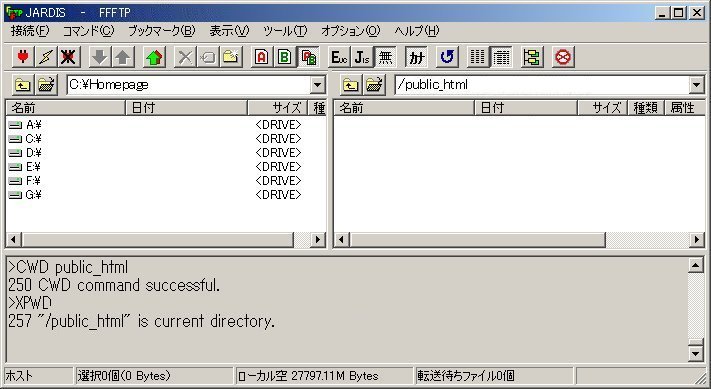Click remote pane scroll right arrow

(697, 239)
